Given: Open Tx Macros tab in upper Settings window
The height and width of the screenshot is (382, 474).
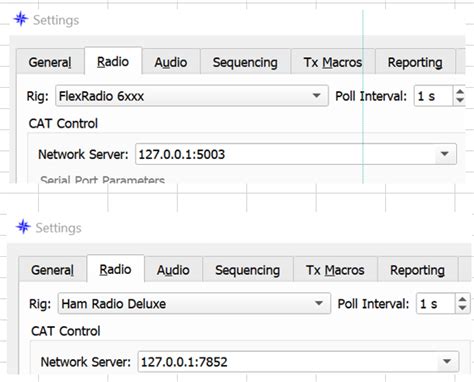Looking at the screenshot, I should pyautogui.click(x=333, y=62).
